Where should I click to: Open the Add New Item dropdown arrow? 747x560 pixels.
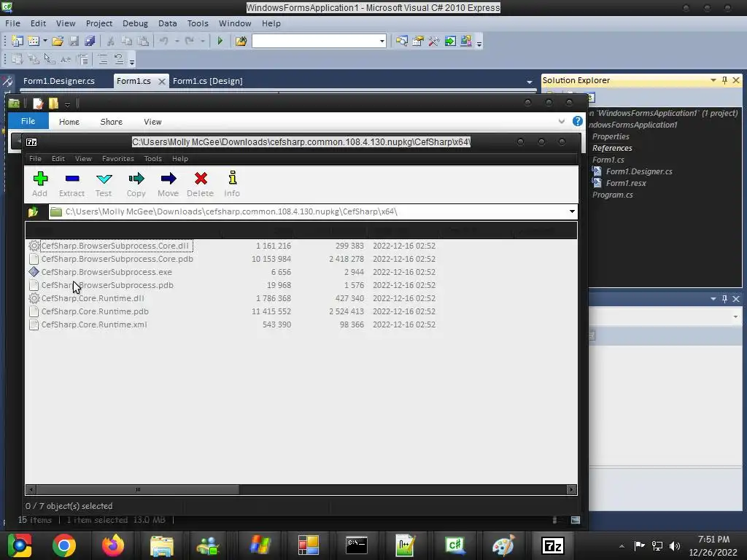pos(45,41)
